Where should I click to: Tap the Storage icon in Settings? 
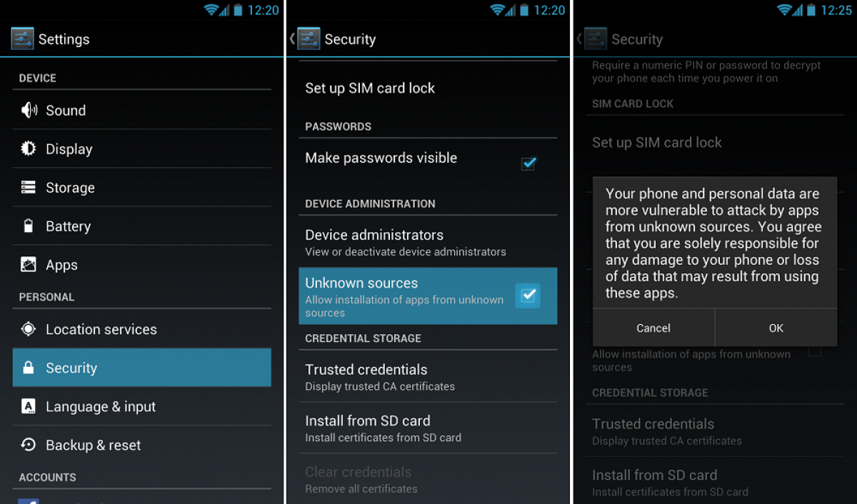click(x=29, y=187)
